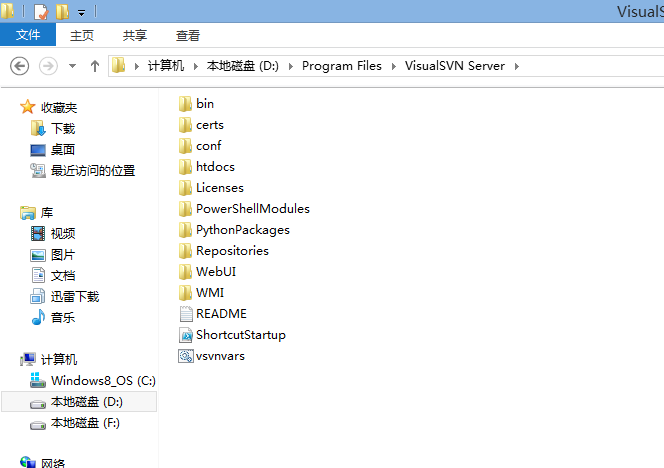Viewport: 664px width, 468px height.
Task: Click VisualSVN Server breadcrumb segment
Action: tap(454, 66)
